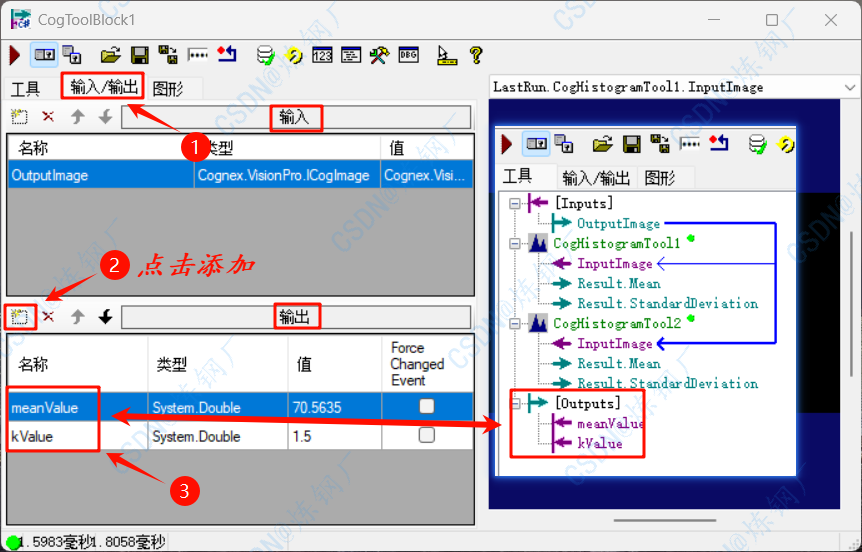Open the LastRun.CogHistogramTool1.InputImage dropdown
This screenshot has height=552, width=862.
coord(849,87)
